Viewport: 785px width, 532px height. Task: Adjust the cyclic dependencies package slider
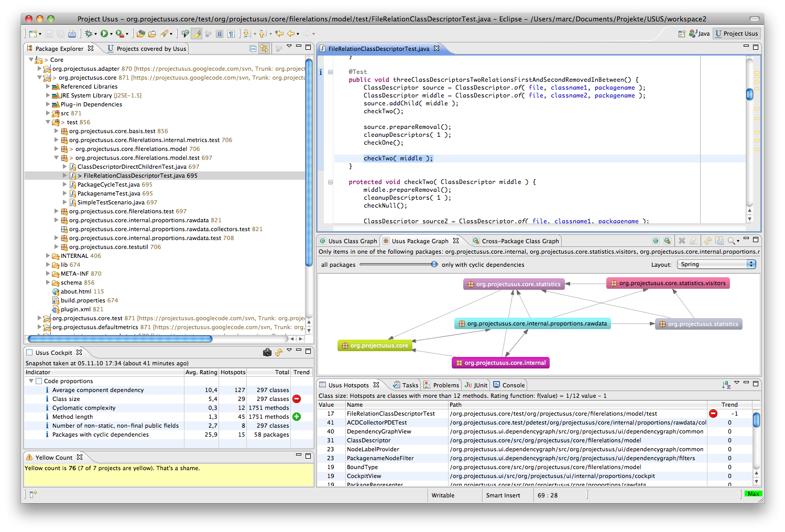coord(434,264)
